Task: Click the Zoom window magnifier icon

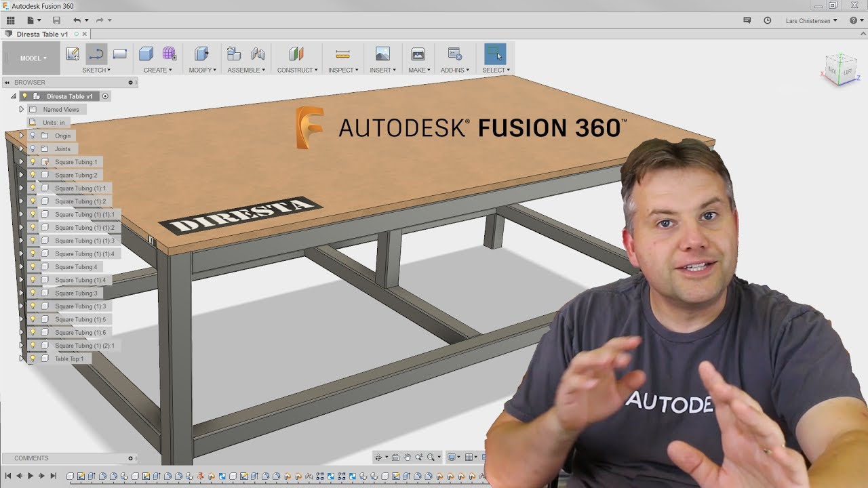Action: 431,457
